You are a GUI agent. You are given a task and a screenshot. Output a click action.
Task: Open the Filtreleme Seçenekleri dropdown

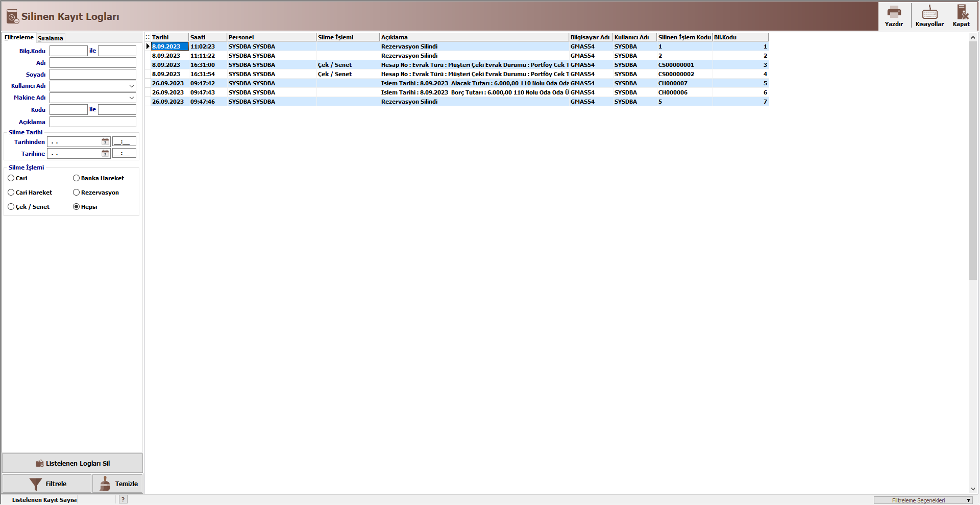pos(968,500)
